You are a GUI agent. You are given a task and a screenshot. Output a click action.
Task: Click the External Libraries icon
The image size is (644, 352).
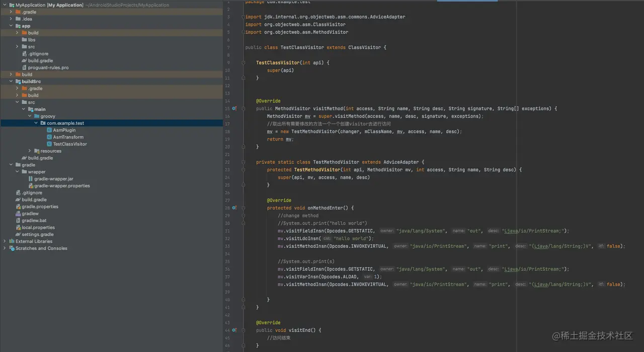(12, 241)
